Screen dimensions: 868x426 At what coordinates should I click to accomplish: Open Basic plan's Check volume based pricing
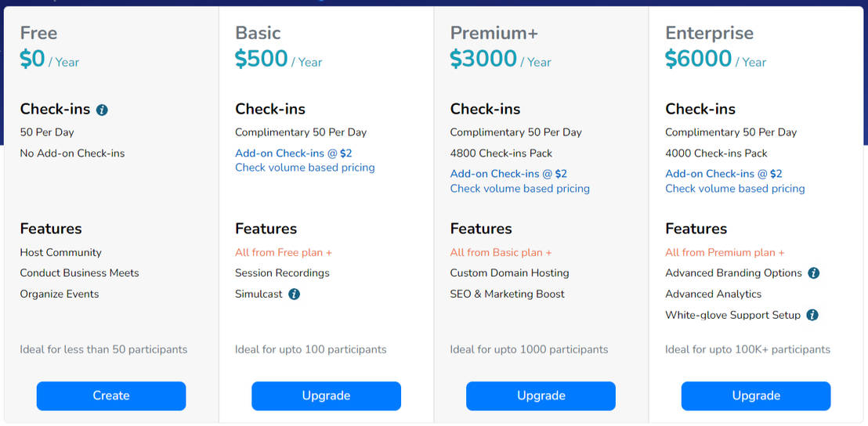[305, 168]
